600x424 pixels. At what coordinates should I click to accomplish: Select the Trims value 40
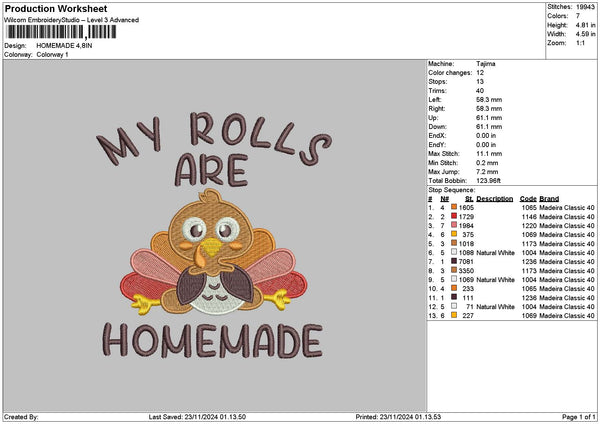480,91
